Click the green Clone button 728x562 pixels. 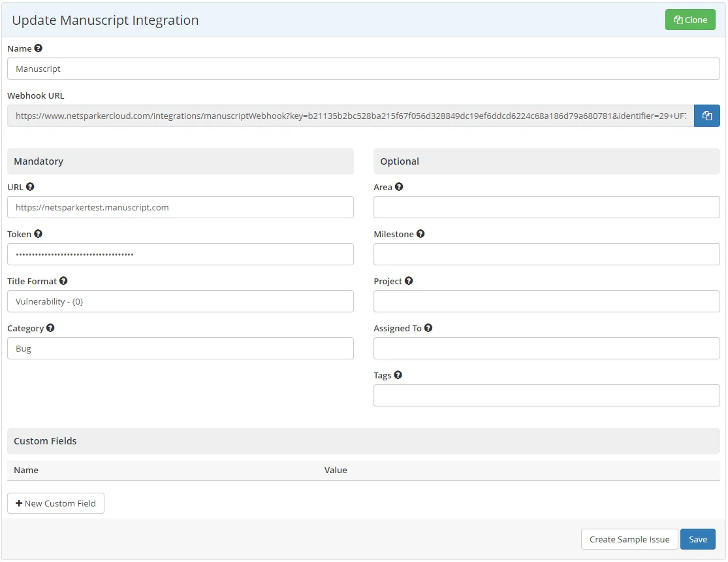click(x=690, y=20)
